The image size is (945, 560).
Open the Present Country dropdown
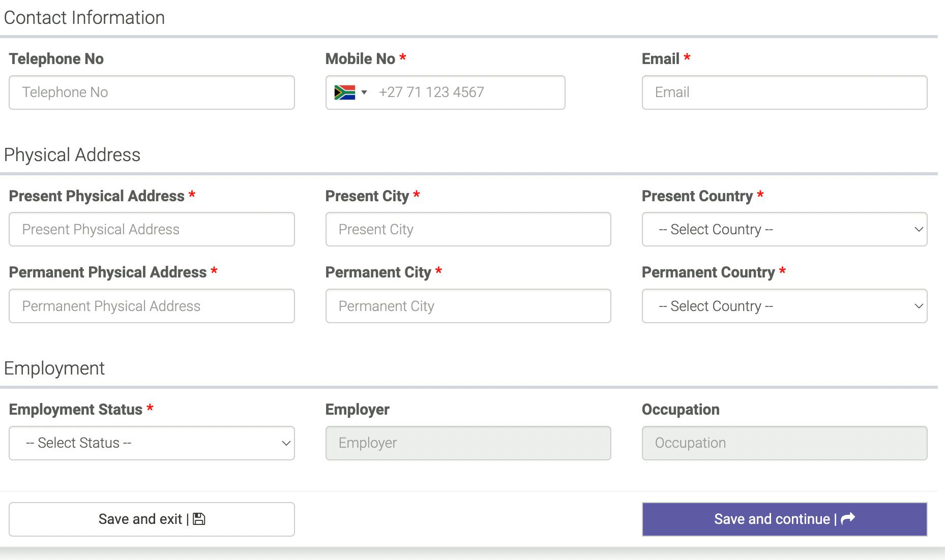pos(784,229)
